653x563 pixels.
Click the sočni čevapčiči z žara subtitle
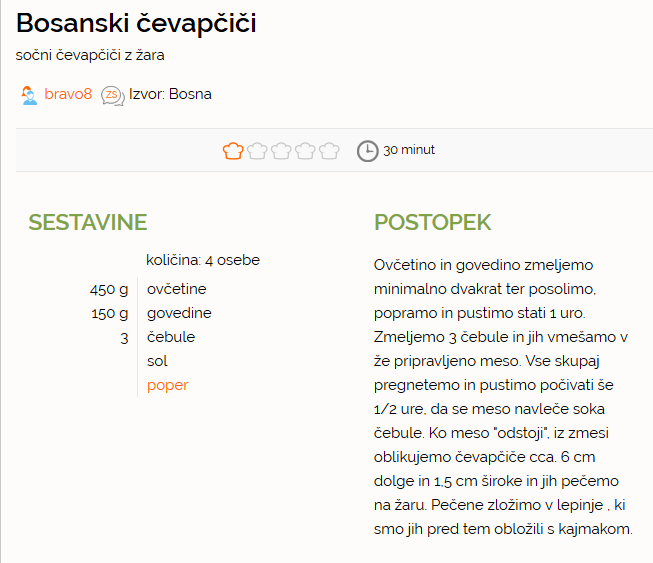coord(90,55)
